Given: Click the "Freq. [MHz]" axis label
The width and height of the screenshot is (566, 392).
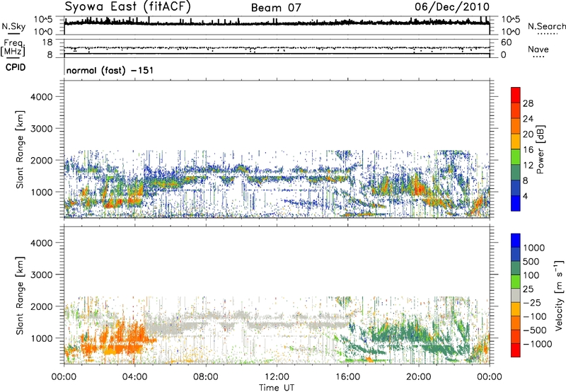Looking at the screenshot, I should [13, 47].
